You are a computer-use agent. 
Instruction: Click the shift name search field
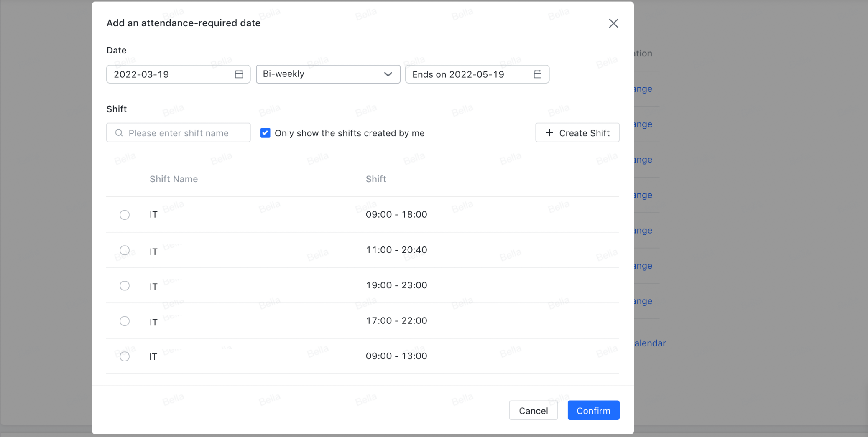(x=184, y=133)
